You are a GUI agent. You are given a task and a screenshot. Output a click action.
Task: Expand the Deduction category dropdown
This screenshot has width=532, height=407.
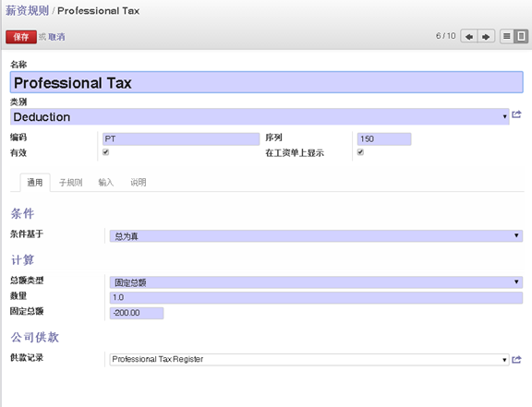click(x=504, y=116)
